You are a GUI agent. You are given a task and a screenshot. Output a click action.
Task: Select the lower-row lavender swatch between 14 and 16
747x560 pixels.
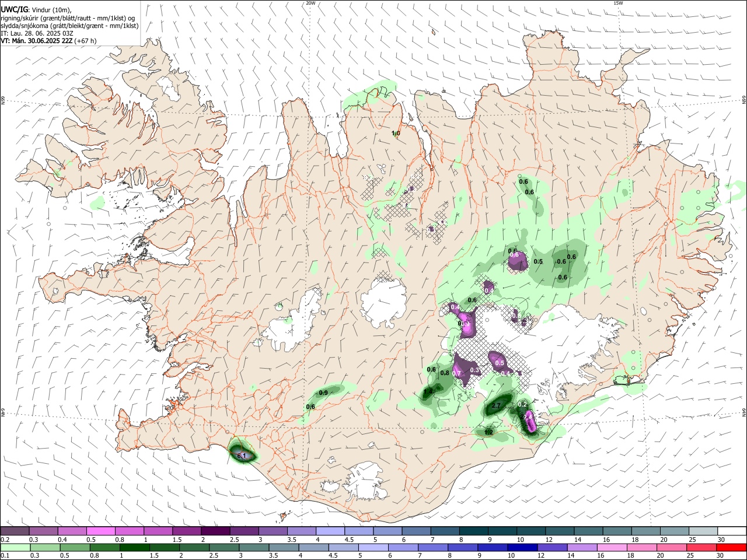point(583,547)
